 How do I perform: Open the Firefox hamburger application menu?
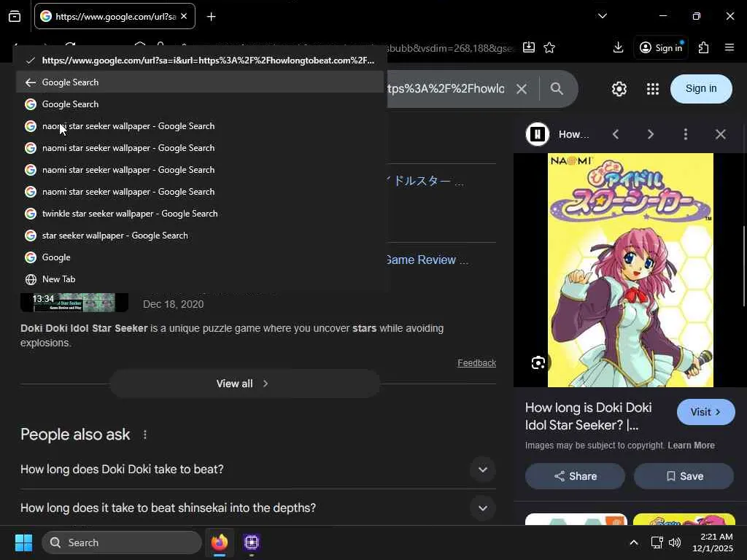click(729, 47)
